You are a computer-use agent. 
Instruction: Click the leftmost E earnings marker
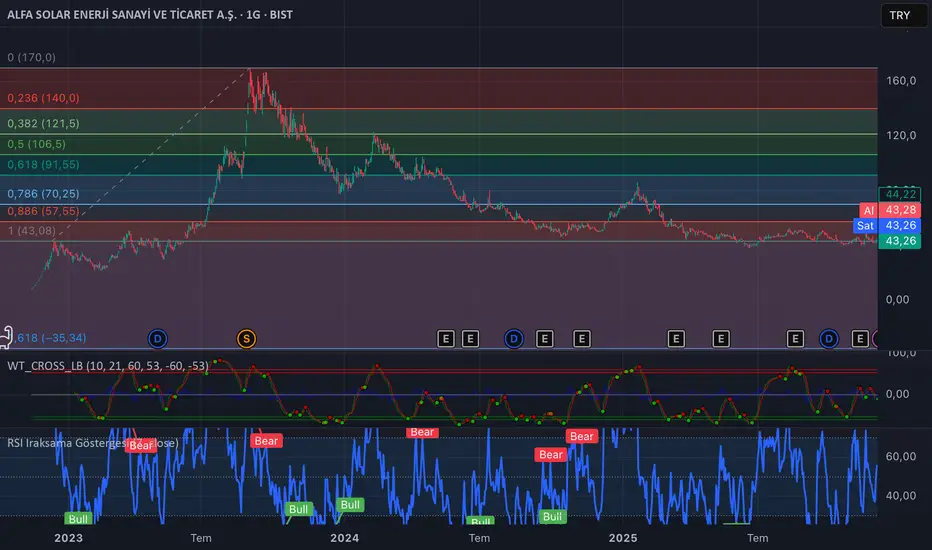(x=446, y=339)
